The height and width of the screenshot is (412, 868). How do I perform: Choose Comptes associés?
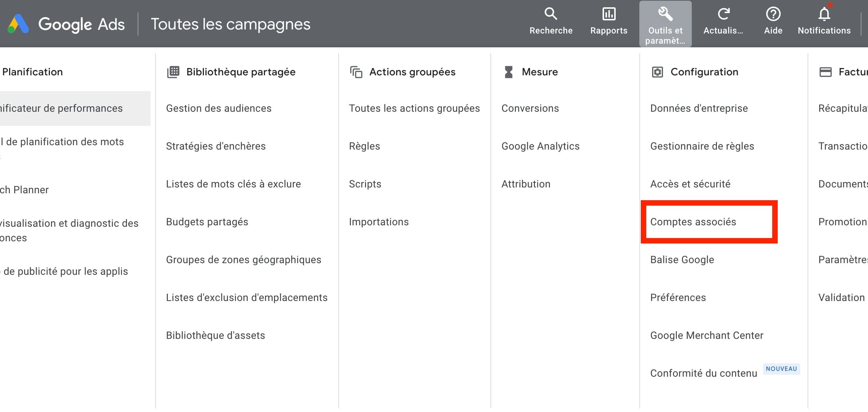coord(693,222)
